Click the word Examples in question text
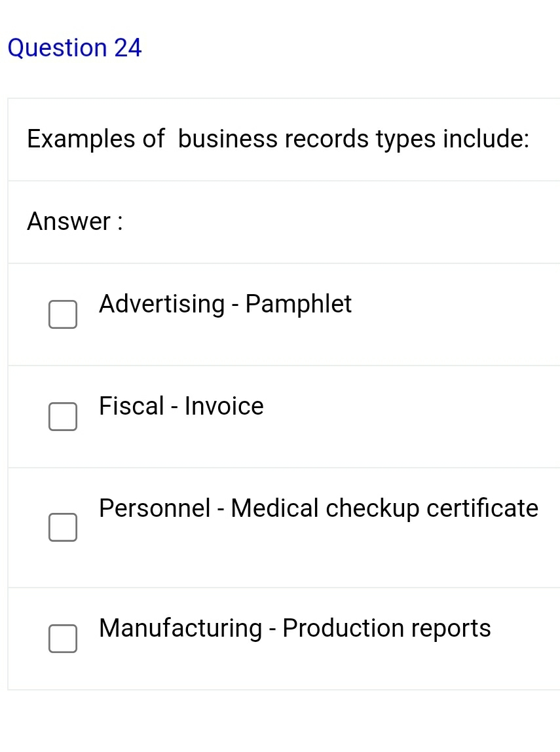Image resolution: width=560 pixels, height=752 pixels. pyautogui.click(x=81, y=139)
